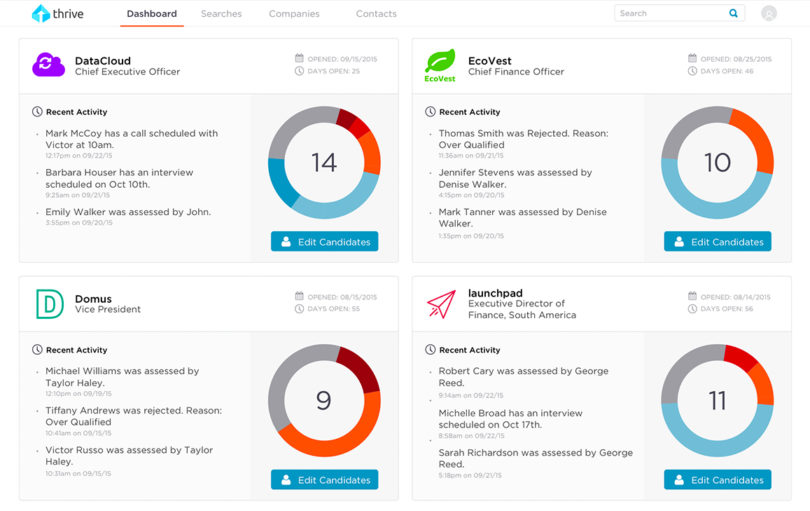Image resolution: width=810 pixels, height=511 pixels.
Task: Click the EcoVest green leaf logo
Action: (440, 66)
